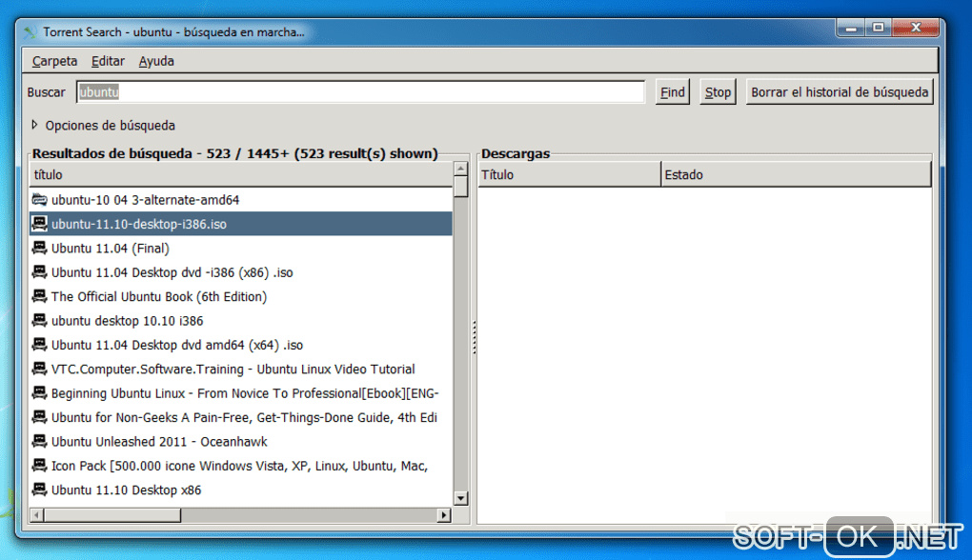Click the icon beside ubuntu desktop 10.10 i386

[39, 320]
